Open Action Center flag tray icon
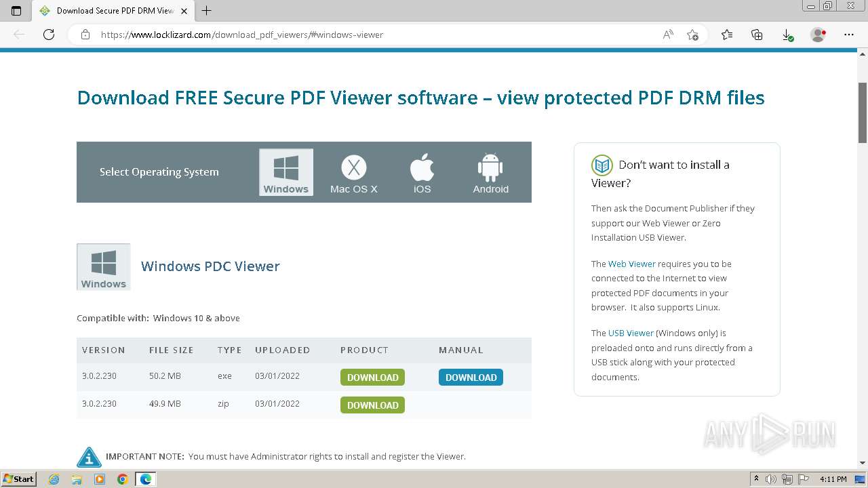This screenshot has width=868, height=488. [803, 479]
